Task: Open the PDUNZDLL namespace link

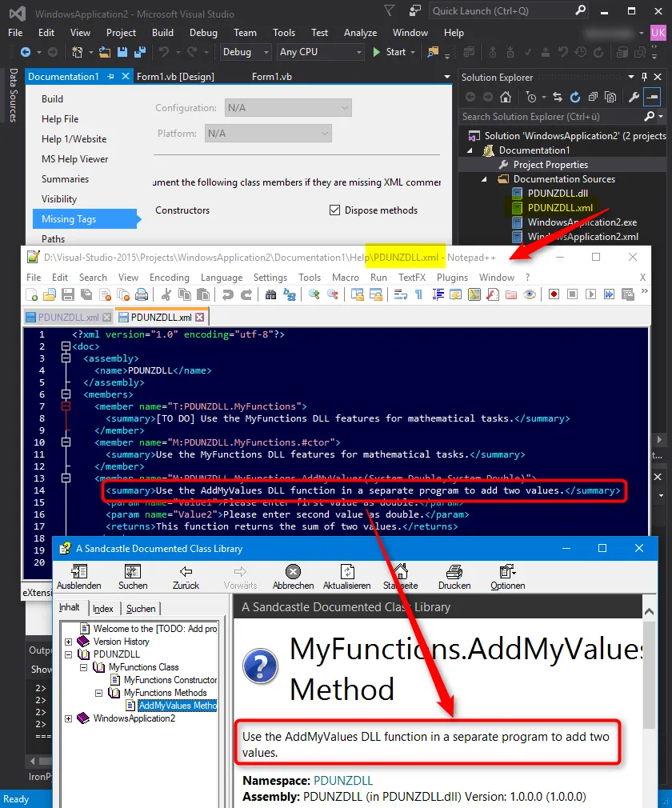Action: coord(343,781)
